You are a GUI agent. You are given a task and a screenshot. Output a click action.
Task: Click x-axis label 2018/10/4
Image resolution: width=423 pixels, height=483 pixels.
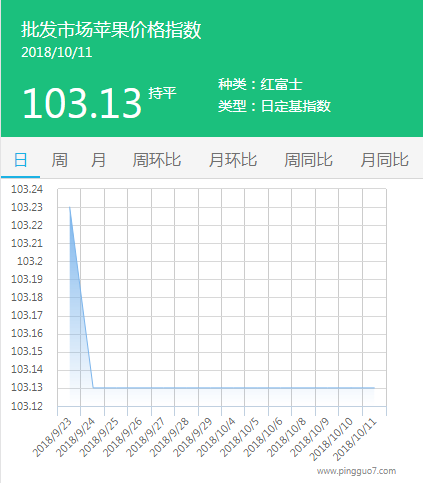[x=216, y=437]
